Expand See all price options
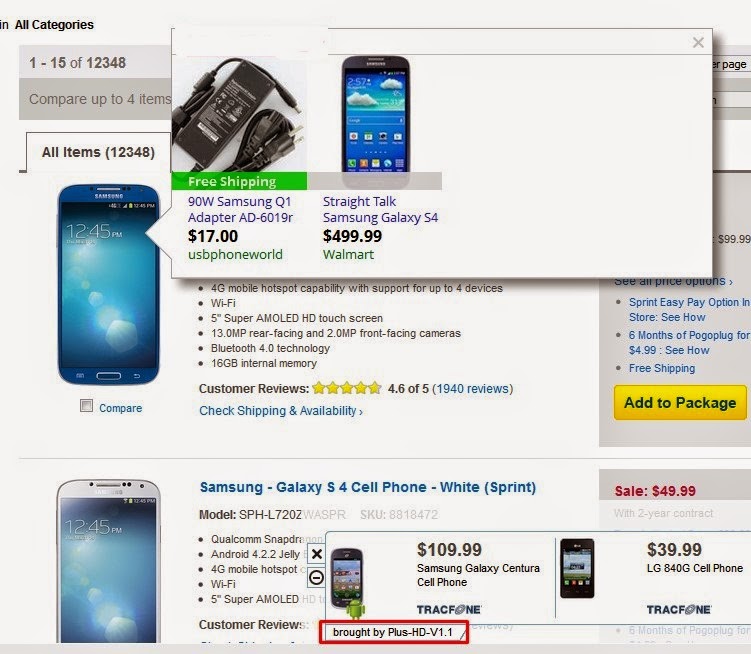This screenshot has width=751, height=654. point(673,281)
